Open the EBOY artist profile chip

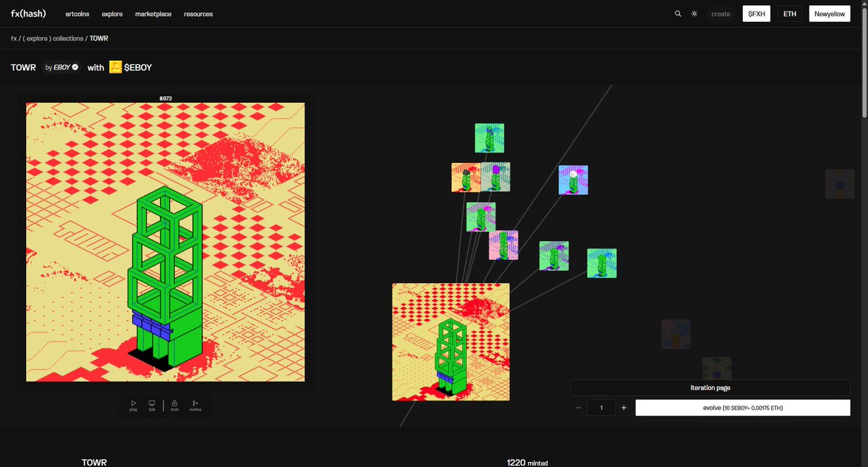click(x=61, y=67)
